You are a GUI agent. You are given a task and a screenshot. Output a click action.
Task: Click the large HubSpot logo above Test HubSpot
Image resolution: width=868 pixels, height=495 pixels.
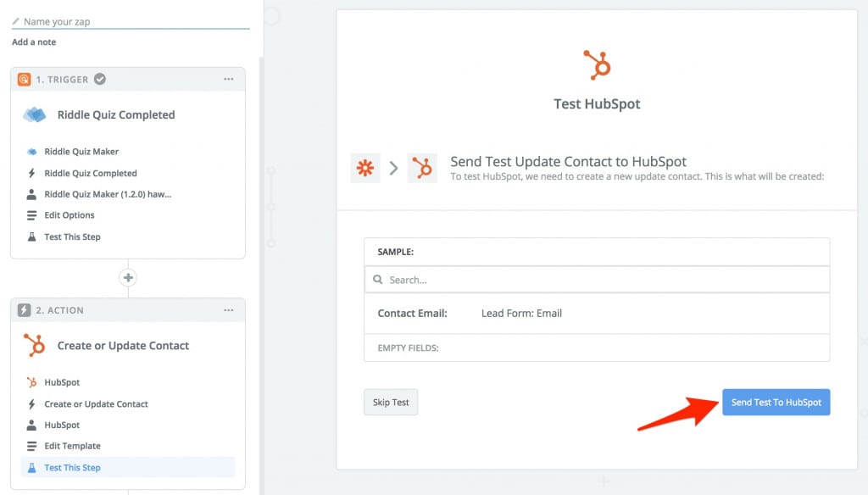(x=597, y=64)
